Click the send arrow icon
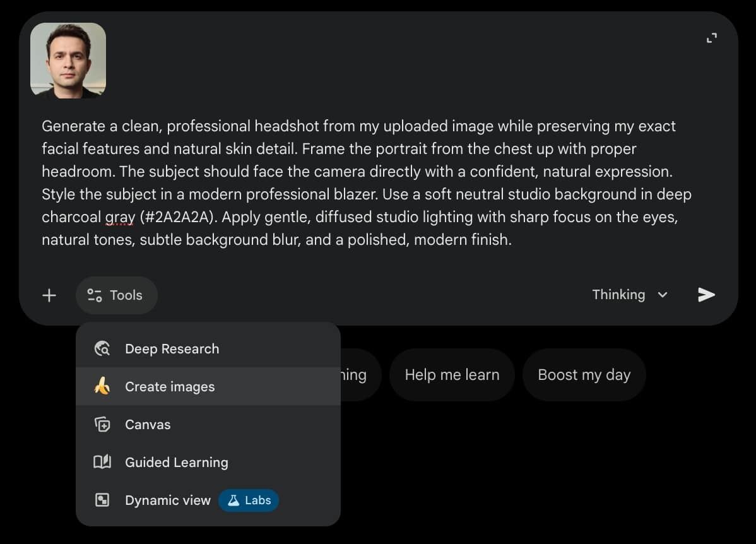The image size is (756, 544). pos(706,295)
